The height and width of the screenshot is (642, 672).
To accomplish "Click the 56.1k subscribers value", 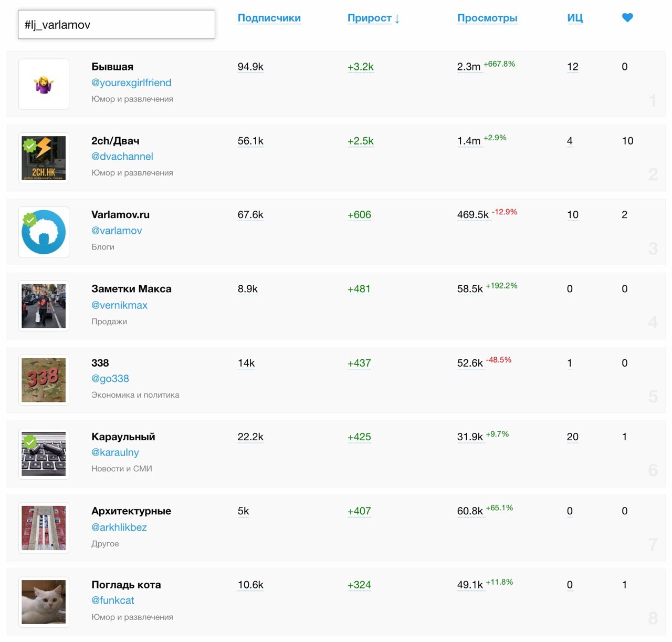I will pos(250,141).
